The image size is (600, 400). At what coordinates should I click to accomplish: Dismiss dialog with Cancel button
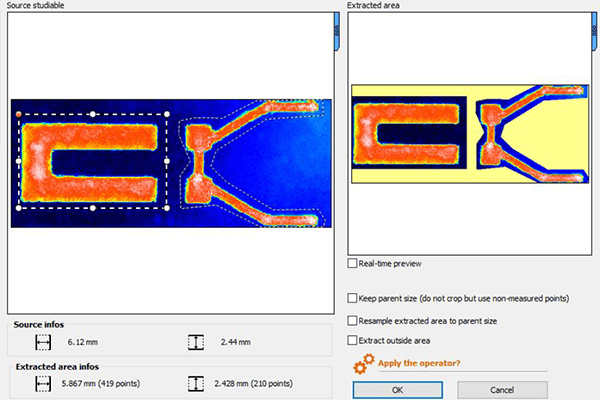pyautogui.click(x=502, y=390)
